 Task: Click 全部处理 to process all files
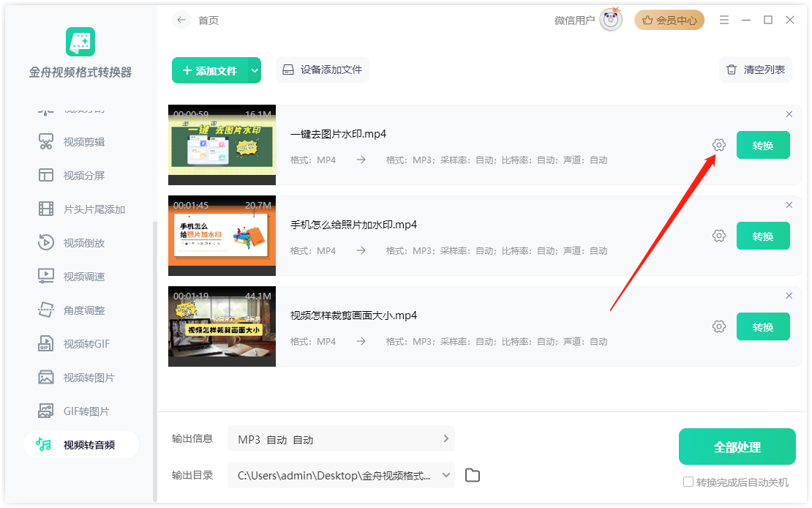click(x=737, y=446)
